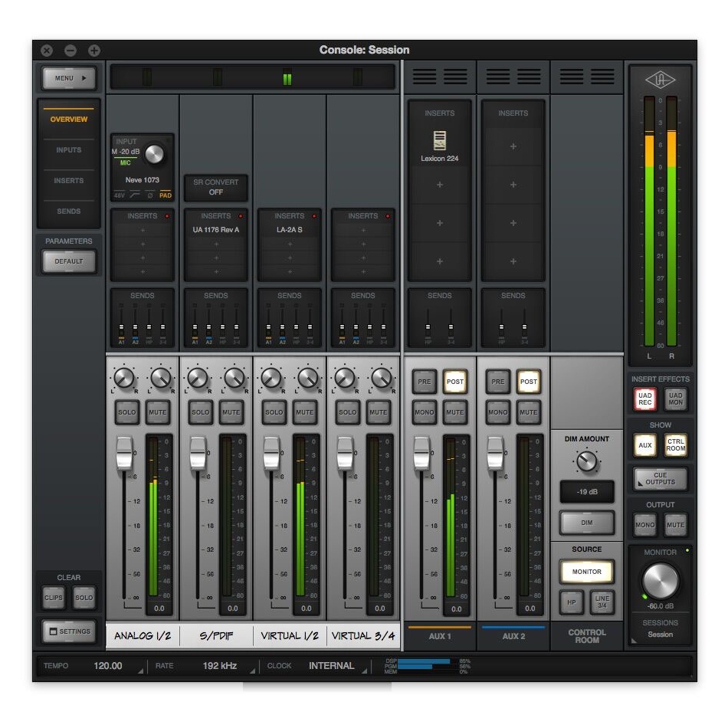Solo the Virtual 1/2 channel
The image size is (728, 728).
pos(274,412)
